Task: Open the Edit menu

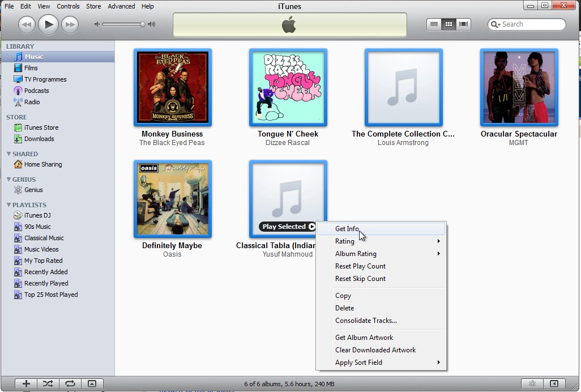Action: [x=25, y=6]
